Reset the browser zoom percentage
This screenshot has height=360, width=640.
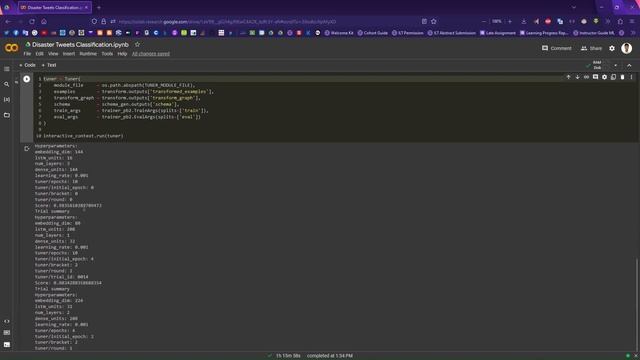pyautogui.click(x=496, y=21)
